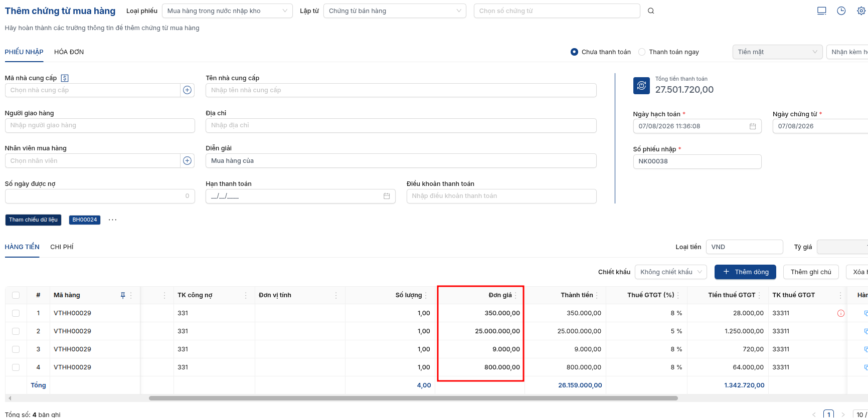Open the settings gear icon
This screenshot has height=418, width=868.
861,11
